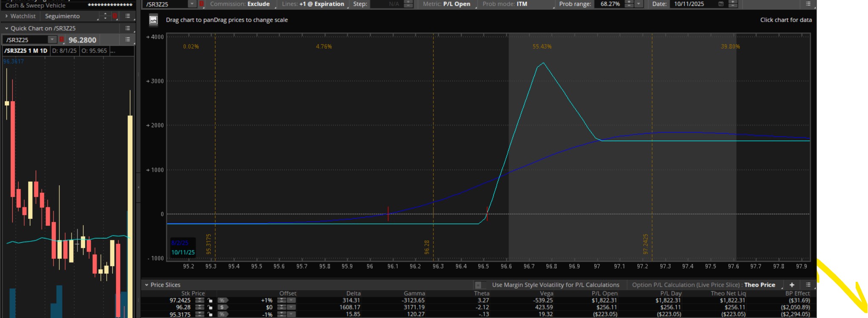The height and width of the screenshot is (318, 868).
Task: Open the Price Slices menu icon
Action: (x=808, y=285)
